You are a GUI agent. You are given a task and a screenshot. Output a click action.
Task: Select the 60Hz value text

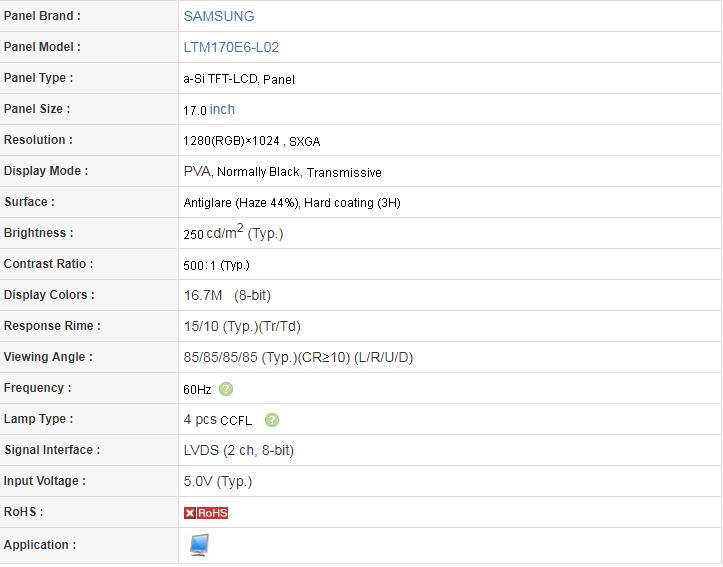point(197,390)
